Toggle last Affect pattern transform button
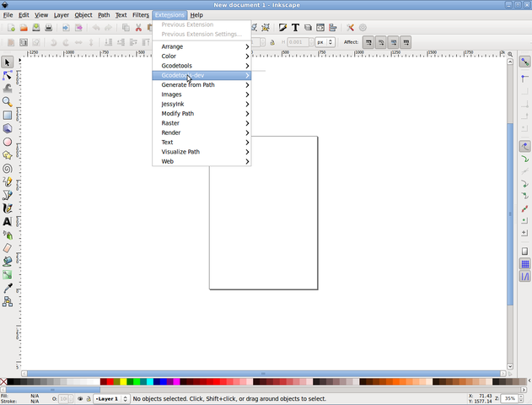Viewport: 532px width, 405px height. [406, 42]
